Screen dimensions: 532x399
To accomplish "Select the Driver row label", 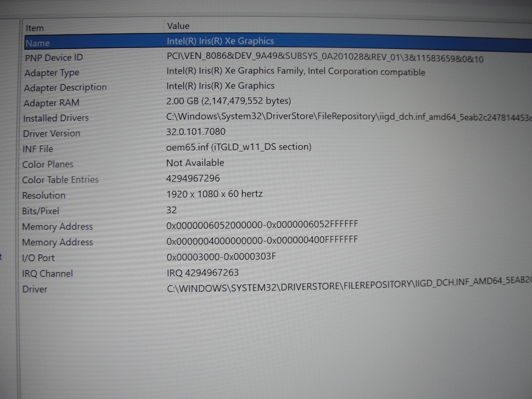I will click(35, 289).
